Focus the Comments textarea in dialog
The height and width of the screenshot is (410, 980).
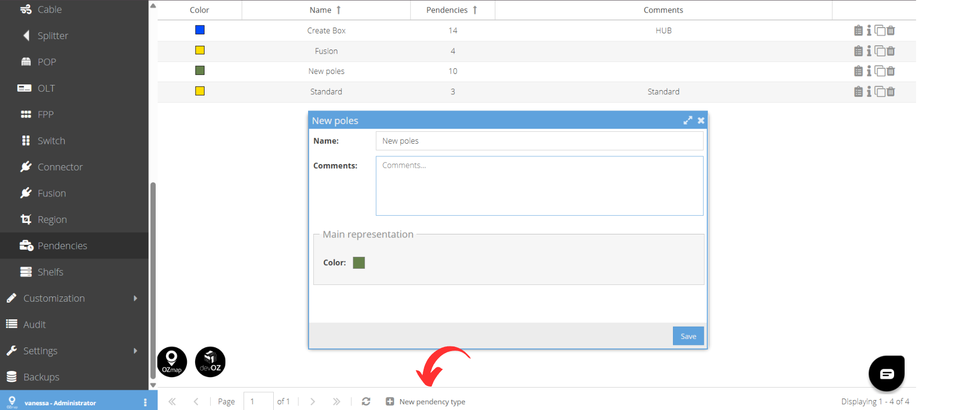(539, 186)
